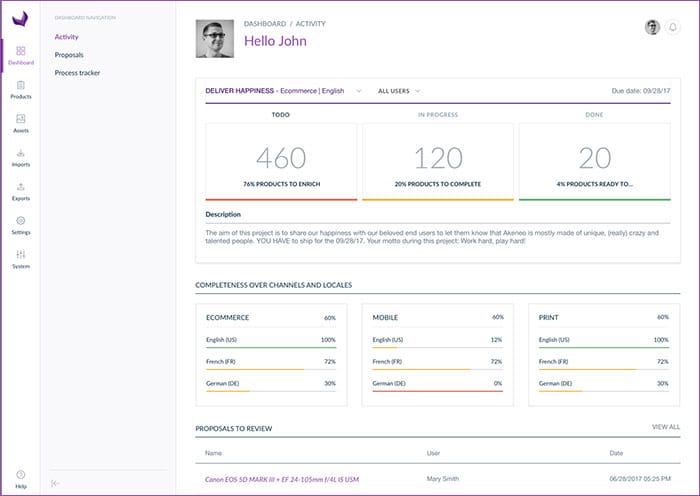The height and width of the screenshot is (496, 700).
Task: Expand the Deliver Happiness project dropdown
Action: [358, 91]
